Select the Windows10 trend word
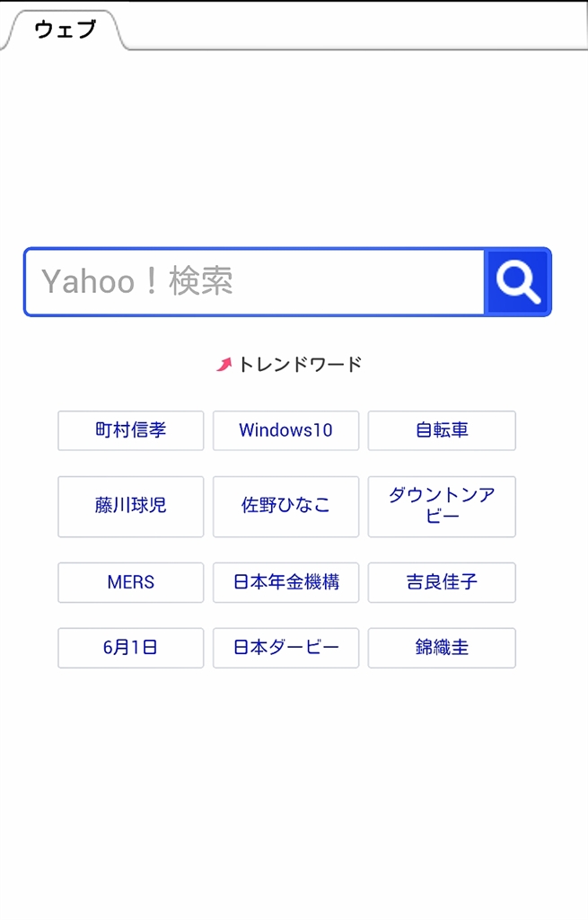 click(x=285, y=430)
